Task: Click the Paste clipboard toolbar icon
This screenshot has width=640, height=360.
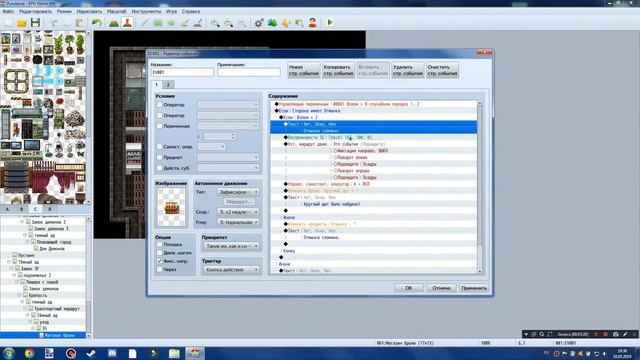Action: [79, 22]
